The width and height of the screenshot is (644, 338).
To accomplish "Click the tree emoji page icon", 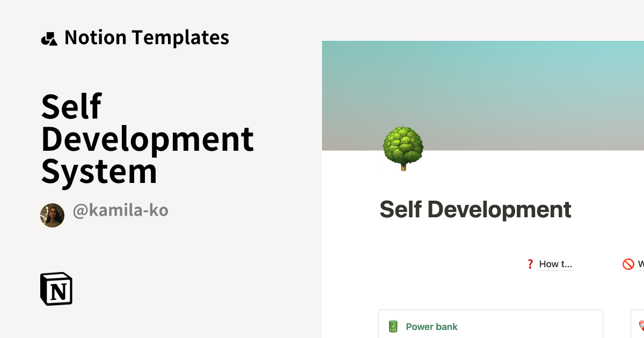I will click(402, 149).
